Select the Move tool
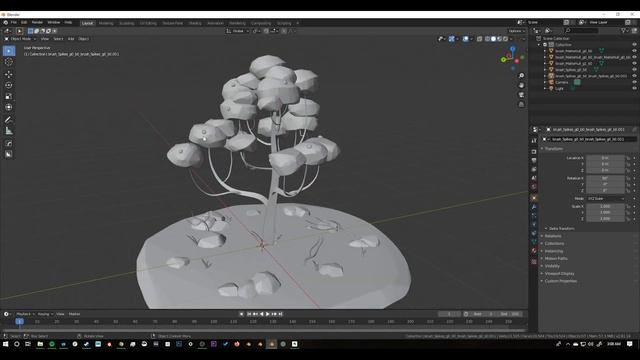 (x=9, y=74)
